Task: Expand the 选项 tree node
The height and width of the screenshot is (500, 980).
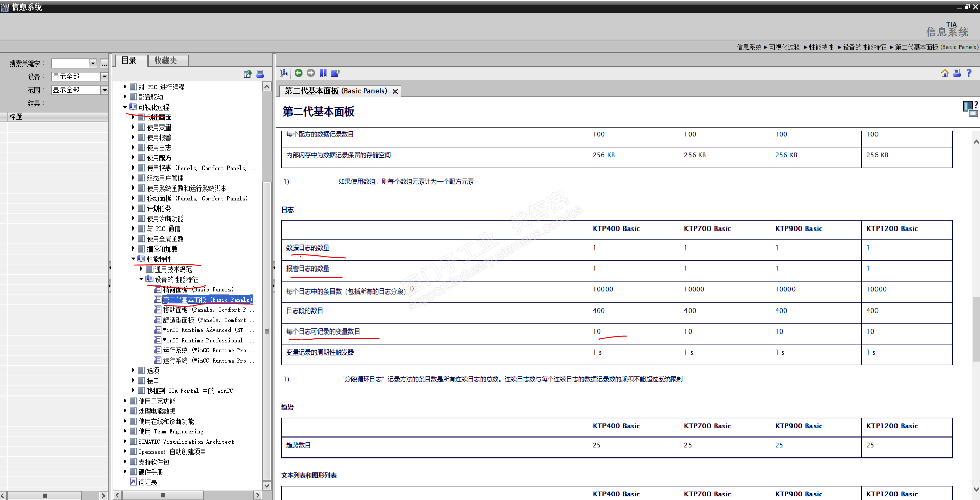Action: coord(133,370)
